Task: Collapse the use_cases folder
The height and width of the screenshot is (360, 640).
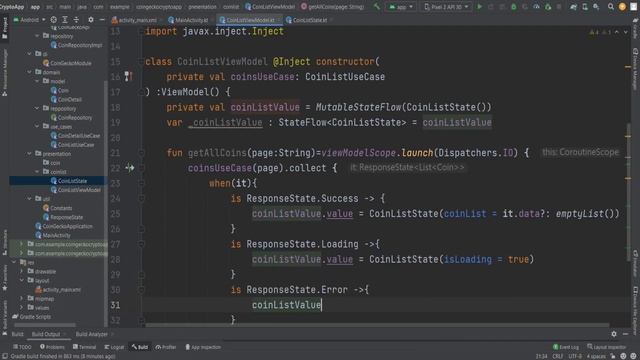Action: 37,126
